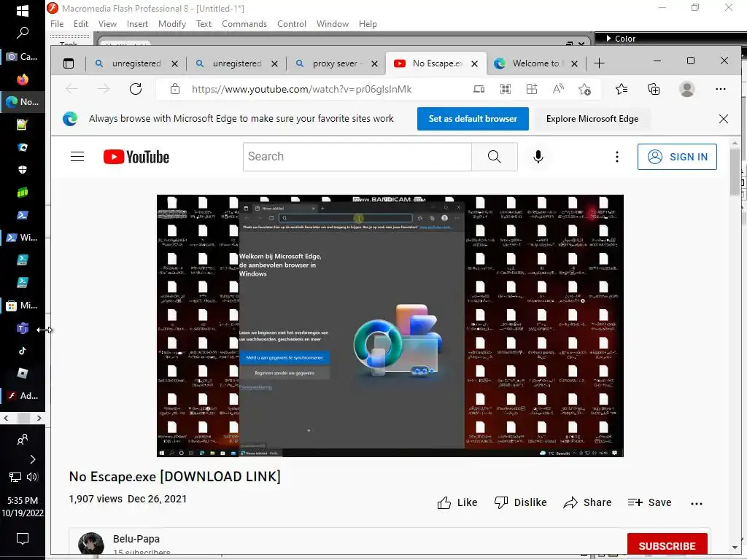Open YouTube settings three-dot menu
The width and height of the screenshot is (747, 560).
click(617, 157)
